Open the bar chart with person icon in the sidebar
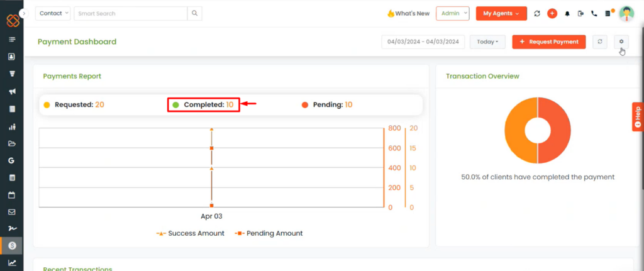The width and height of the screenshot is (644, 271). point(12,127)
